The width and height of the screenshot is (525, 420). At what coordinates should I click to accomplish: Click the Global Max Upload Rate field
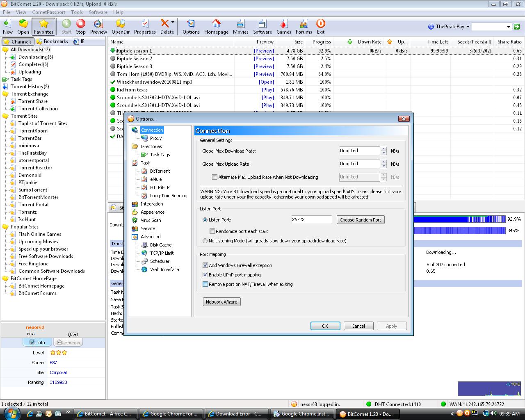point(359,164)
